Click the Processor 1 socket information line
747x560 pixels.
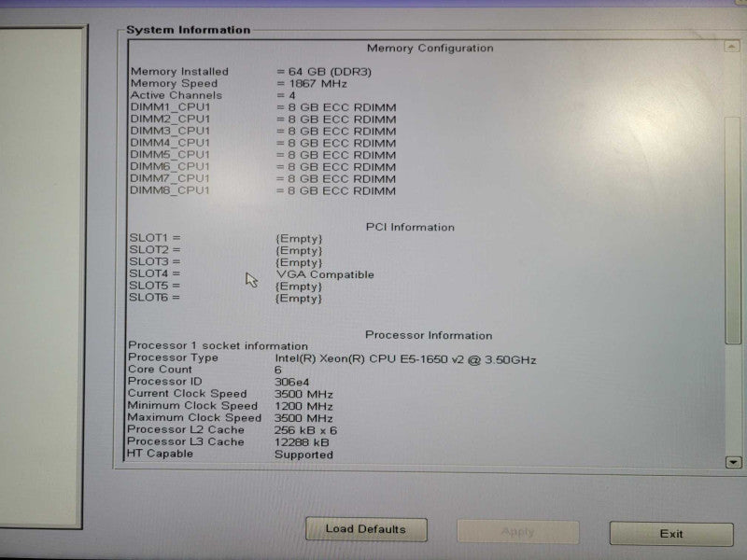click(x=218, y=345)
